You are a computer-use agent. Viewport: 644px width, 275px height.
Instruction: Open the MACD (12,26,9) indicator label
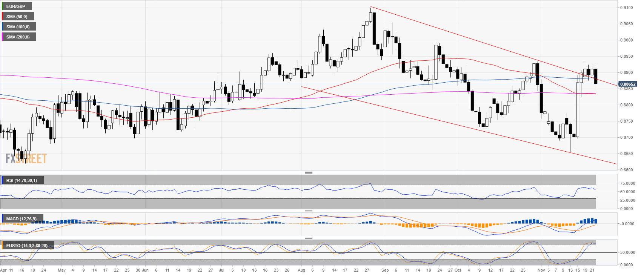coord(22,219)
